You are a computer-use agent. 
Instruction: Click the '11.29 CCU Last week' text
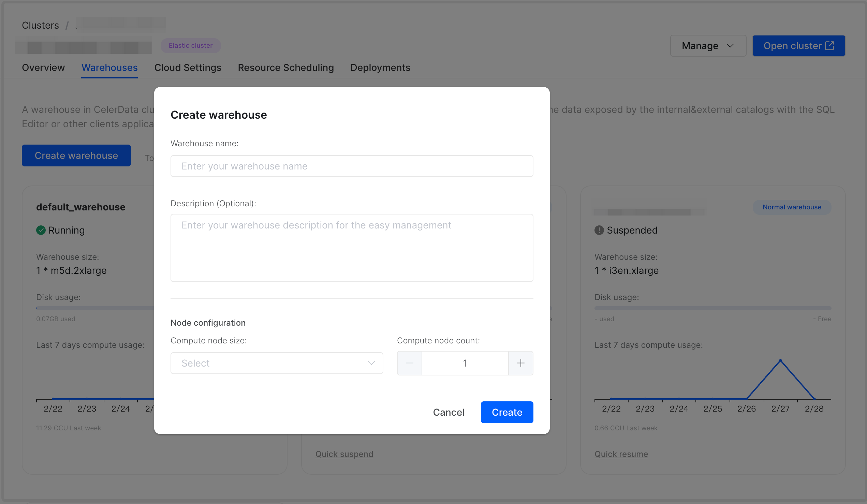point(69,428)
